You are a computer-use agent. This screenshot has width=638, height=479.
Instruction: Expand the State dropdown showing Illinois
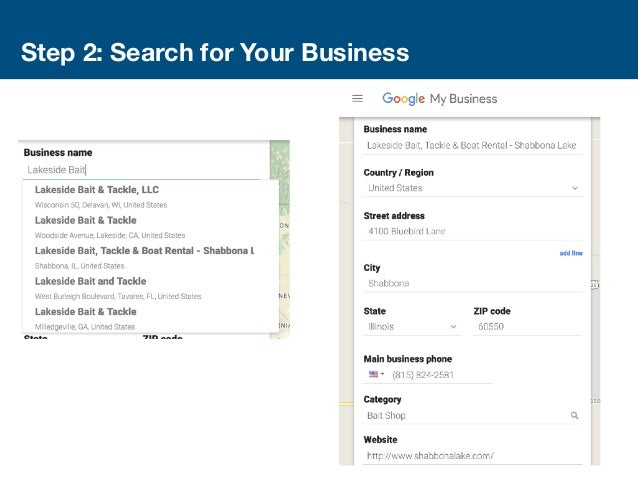pyautogui.click(x=453, y=326)
